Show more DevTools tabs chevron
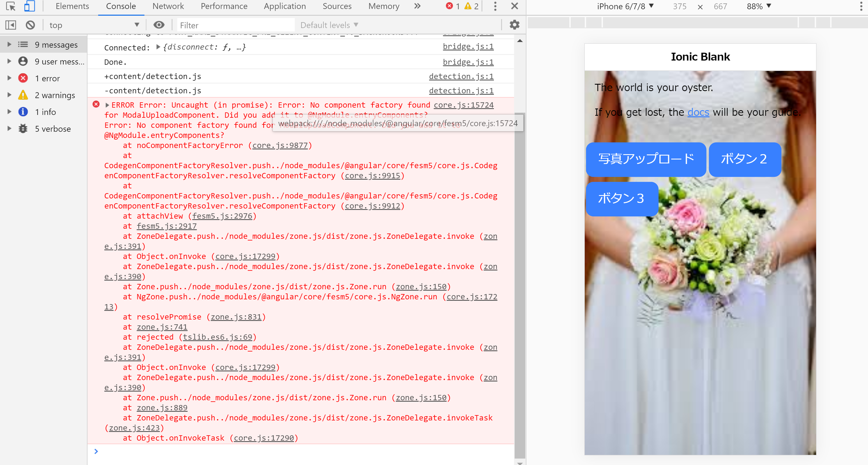This screenshot has height=465, width=868. coord(417,6)
